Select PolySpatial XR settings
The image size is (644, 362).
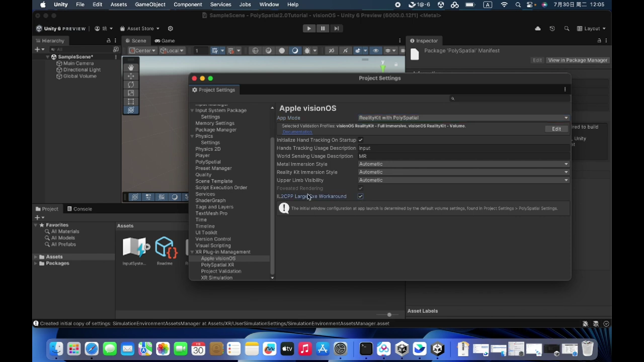tap(217, 265)
